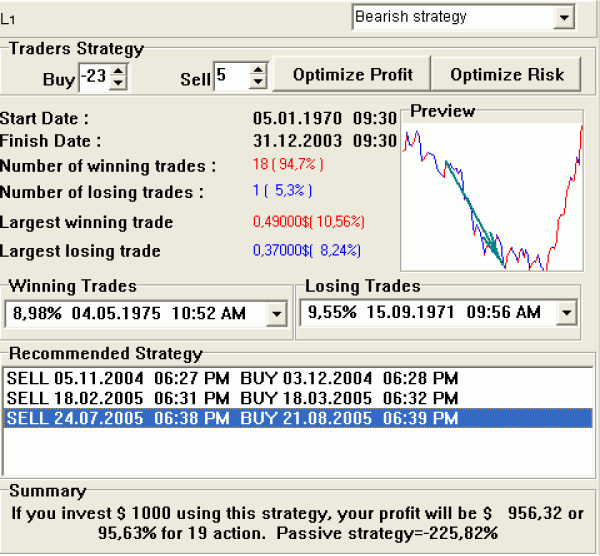Click the Preview price chart

[x=491, y=196]
